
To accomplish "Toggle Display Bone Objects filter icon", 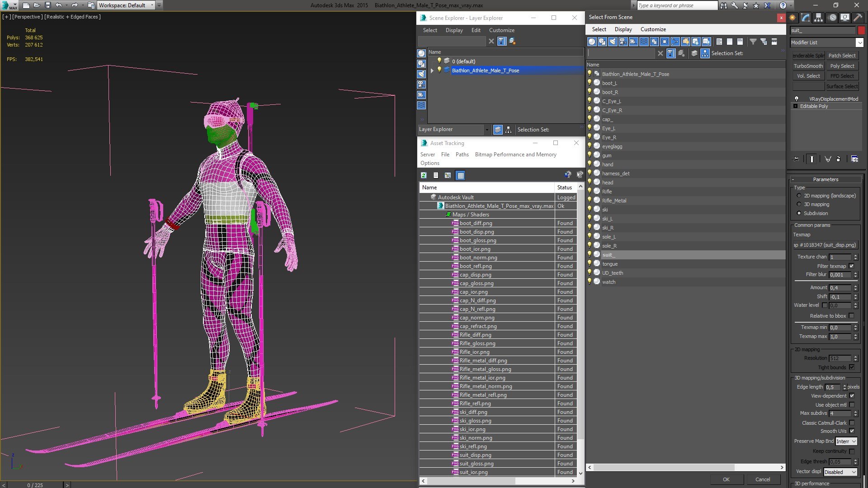I will tap(675, 42).
